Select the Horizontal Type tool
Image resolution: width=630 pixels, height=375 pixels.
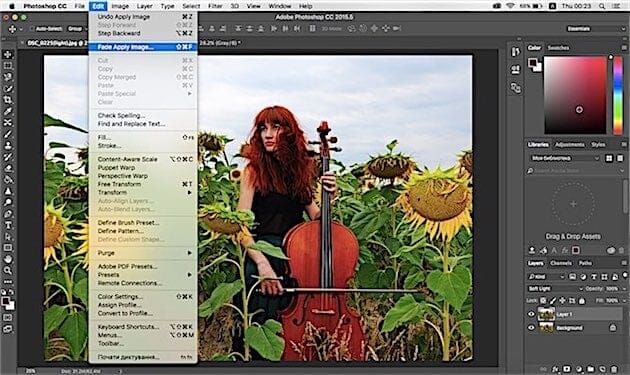tap(8, 225)
